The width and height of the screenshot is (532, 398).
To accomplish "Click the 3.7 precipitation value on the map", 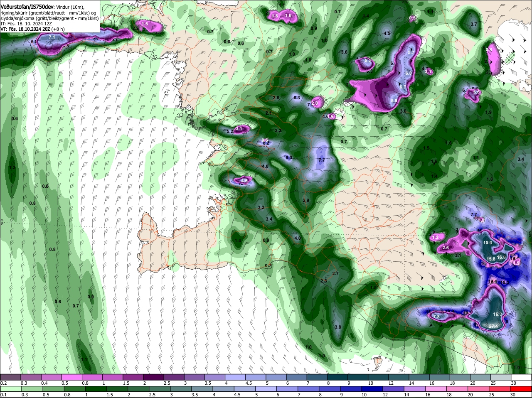I will [474, 24].
